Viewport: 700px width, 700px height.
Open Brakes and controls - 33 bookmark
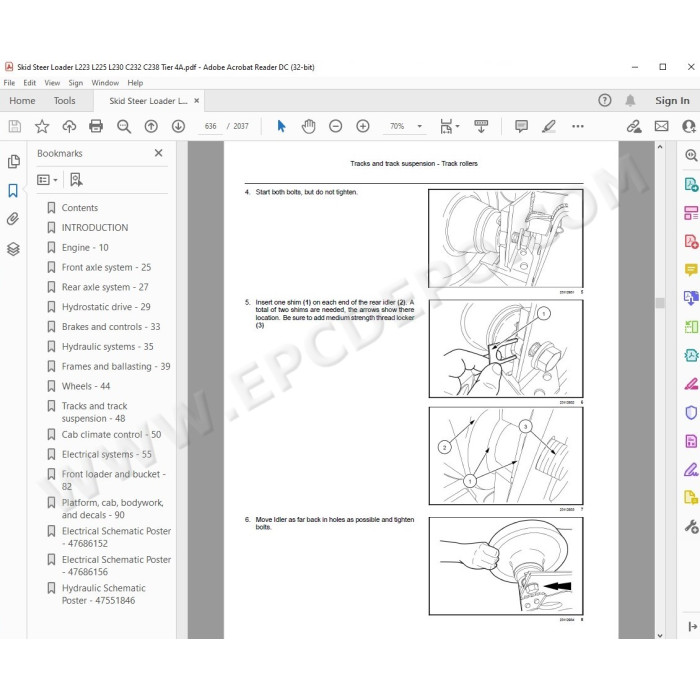(x=111, y=327)
